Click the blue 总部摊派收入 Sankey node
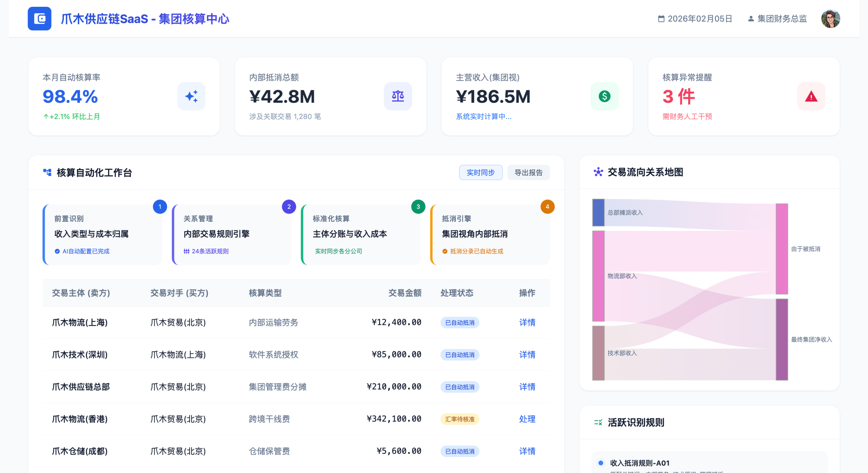The height and width of the screenshot is (473, 868). point(598,212)
